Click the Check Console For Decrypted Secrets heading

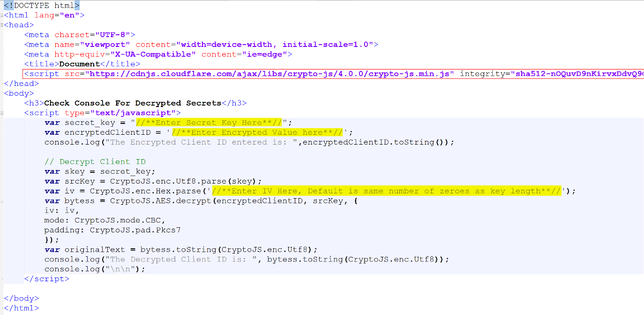click(133, 103)
